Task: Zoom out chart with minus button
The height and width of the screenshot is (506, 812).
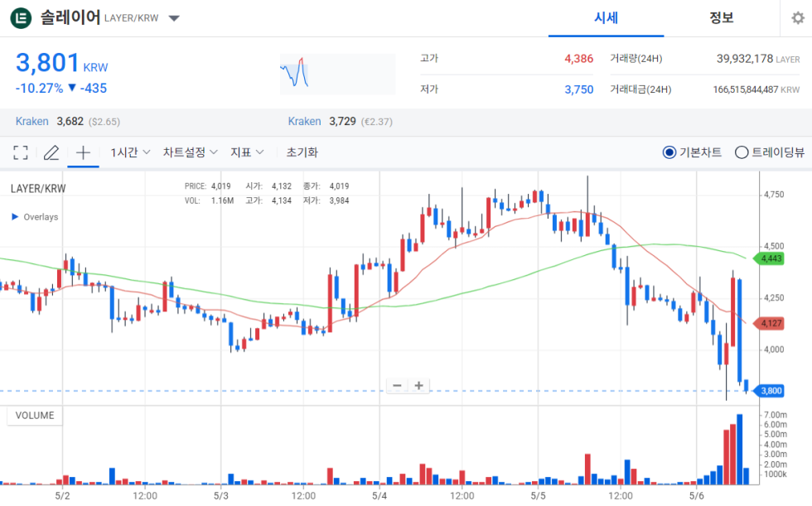Action: 398,385
